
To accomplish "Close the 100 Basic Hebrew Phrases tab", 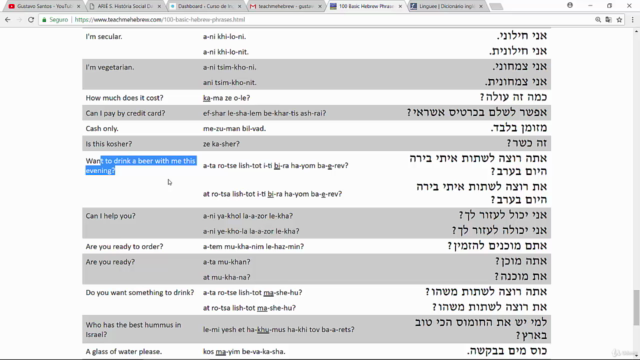I will 400,7.
